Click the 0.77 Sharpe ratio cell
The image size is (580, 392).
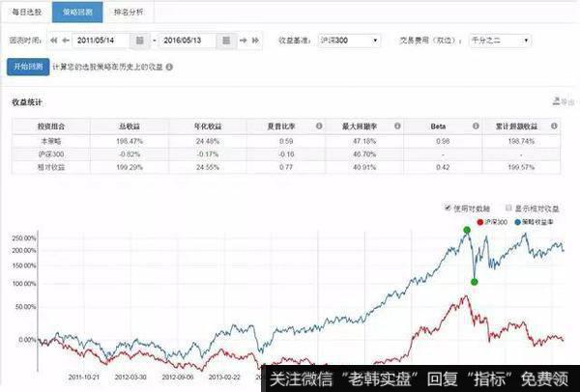pos(286,167)
